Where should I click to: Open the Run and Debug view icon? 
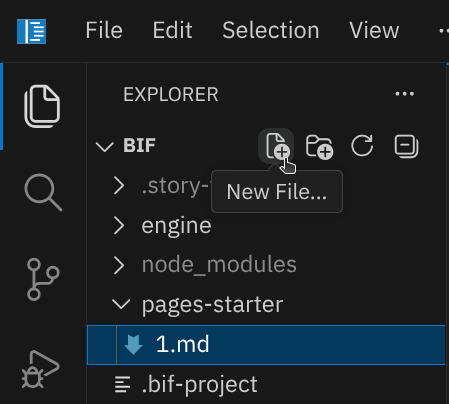40,369
